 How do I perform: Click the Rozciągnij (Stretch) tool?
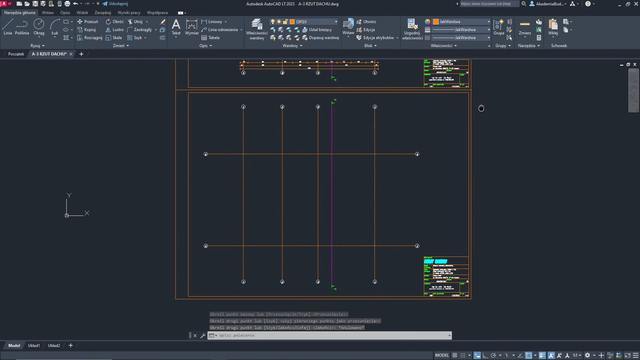click(90, 38)
